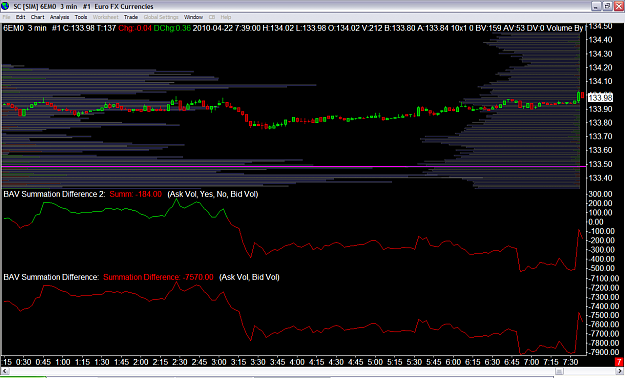Open the Window menu
This screenshot has width=625, height=378.
click(193, 17)
